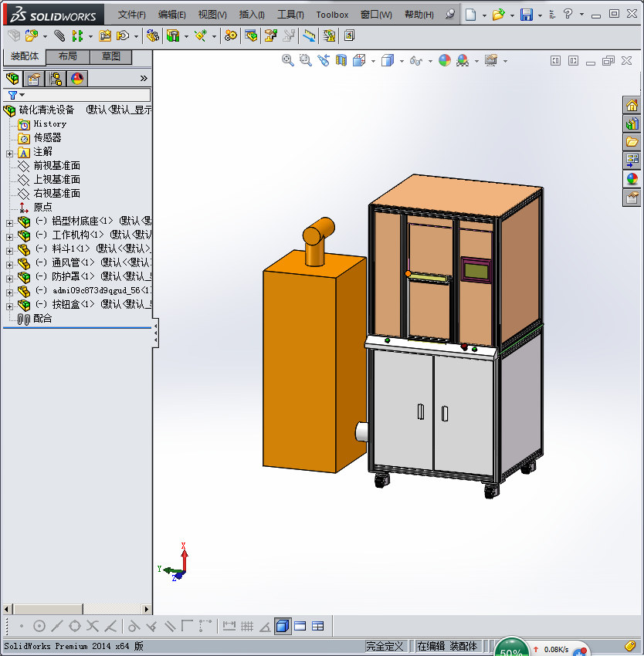Open the Toolbox menu

pos(332,15)
